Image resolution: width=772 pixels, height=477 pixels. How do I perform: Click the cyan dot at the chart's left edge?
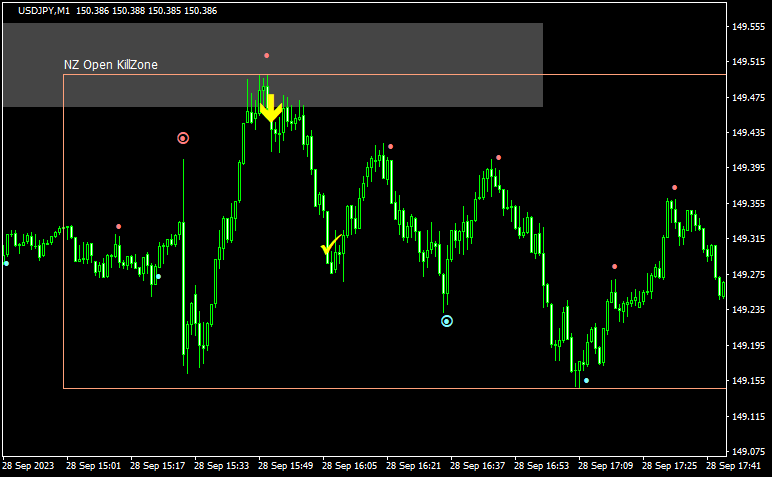(6, 263)
